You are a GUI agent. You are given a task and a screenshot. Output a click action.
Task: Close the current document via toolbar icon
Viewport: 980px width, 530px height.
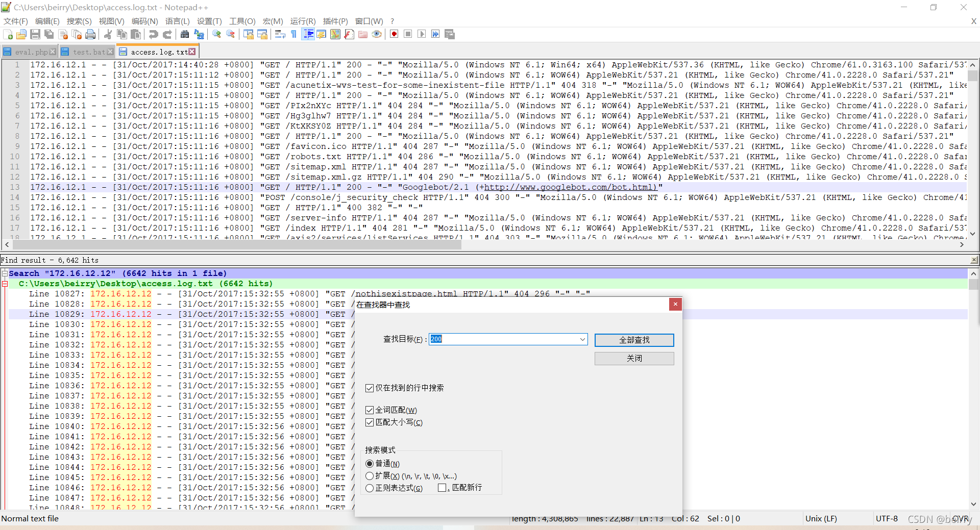63,34
